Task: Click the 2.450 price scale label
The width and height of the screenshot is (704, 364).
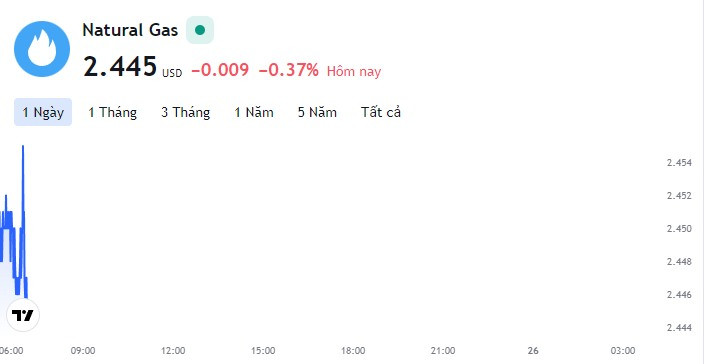Action: tap(679, 228)
